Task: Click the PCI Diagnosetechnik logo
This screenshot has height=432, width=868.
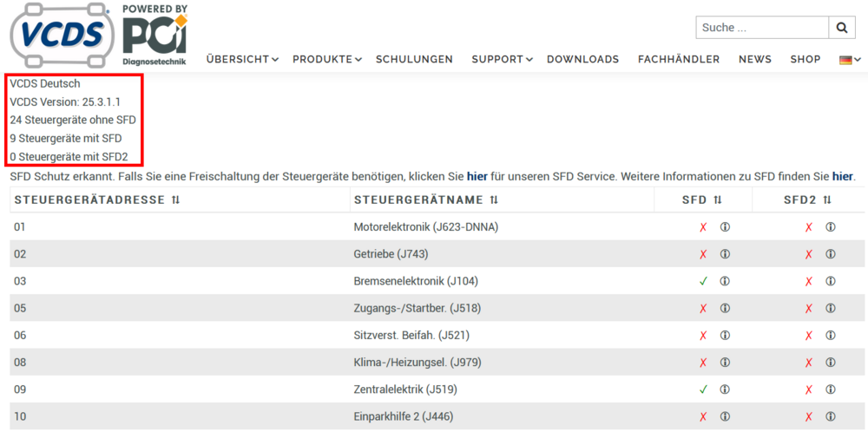Action: [x=155, y=35]
